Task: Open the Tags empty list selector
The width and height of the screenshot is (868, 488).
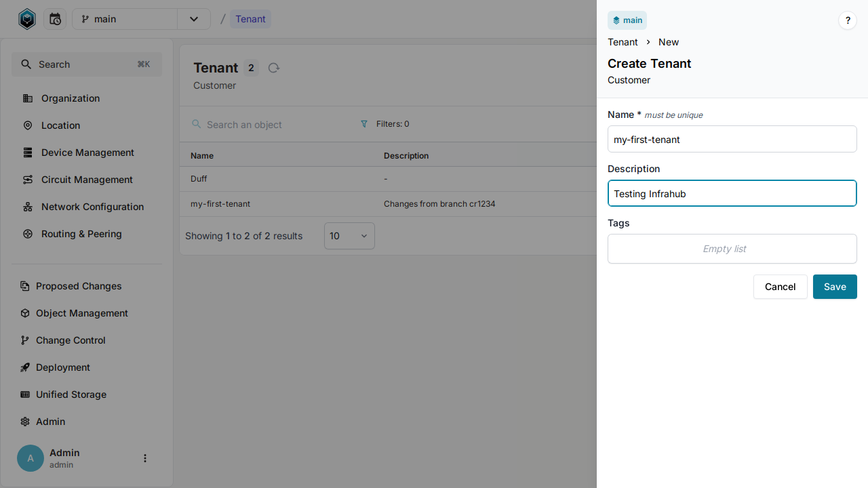Action: coord(732,249)
